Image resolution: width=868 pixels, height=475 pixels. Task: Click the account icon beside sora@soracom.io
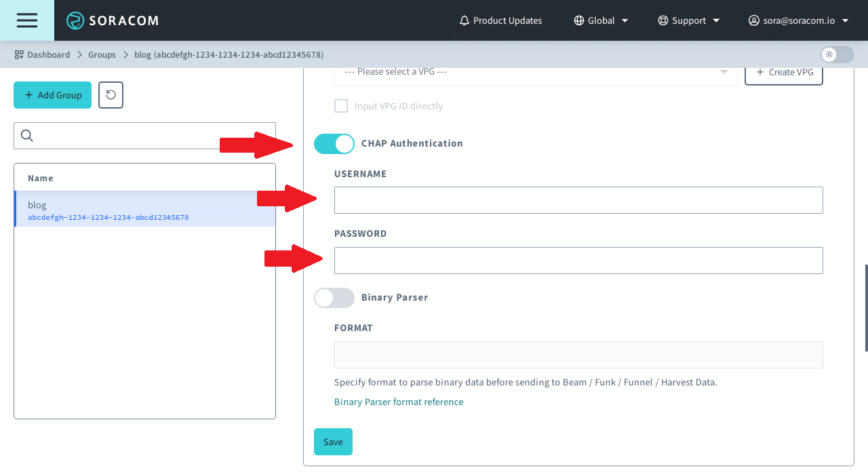(753, 20)
